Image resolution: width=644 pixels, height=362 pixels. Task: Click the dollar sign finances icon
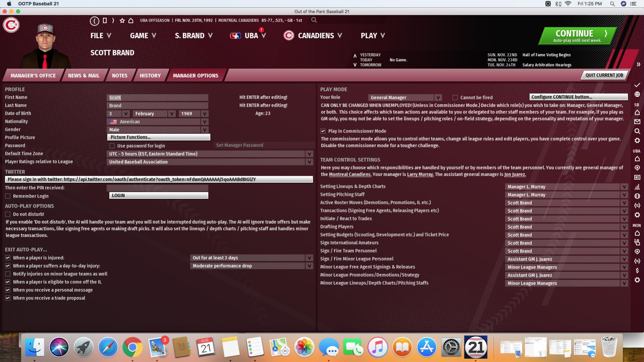[637, 270]
